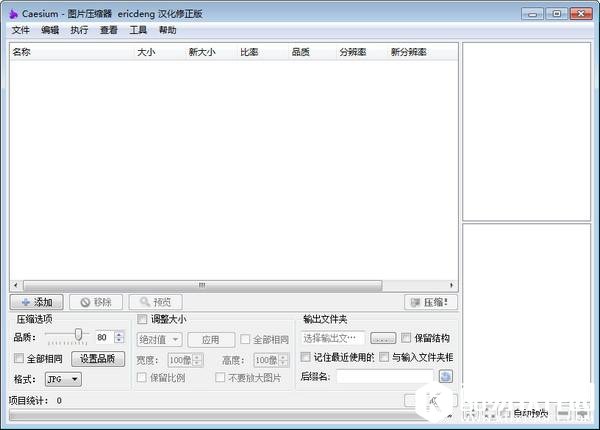Tick the 记住最近使用的 checkbox
This screenshot has height=430, width=600.
(306, 357)
